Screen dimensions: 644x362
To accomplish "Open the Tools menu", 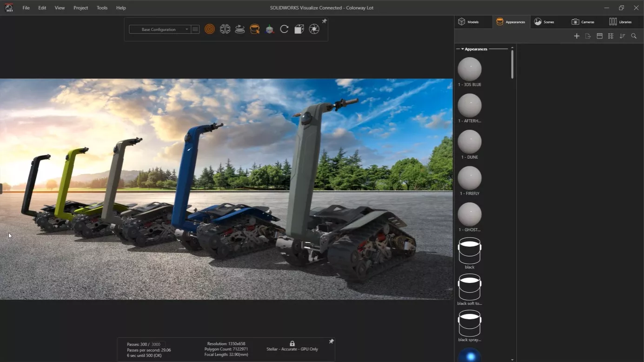I will tap(102, 8).
